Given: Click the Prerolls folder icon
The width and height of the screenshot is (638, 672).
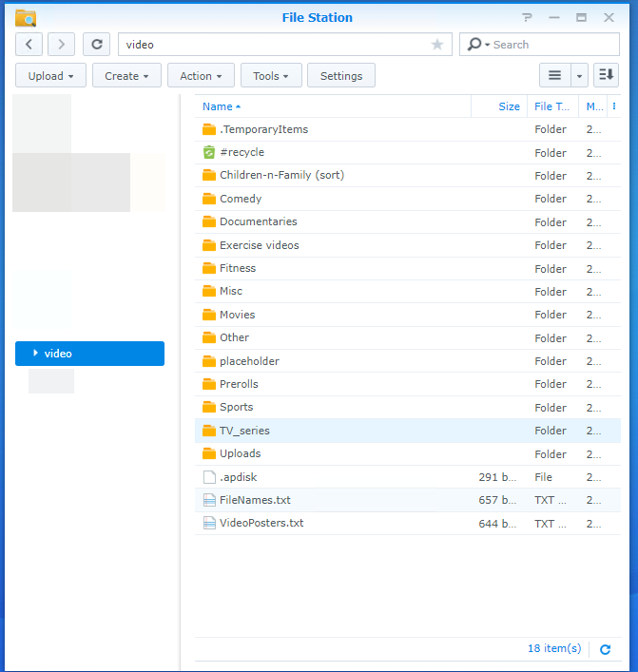Looking at the screenshot, I should pos(209,384).
